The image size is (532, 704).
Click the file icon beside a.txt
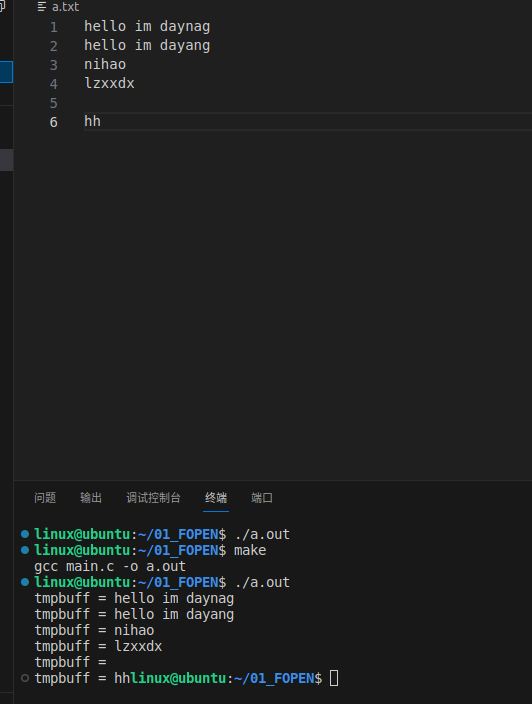42,7
